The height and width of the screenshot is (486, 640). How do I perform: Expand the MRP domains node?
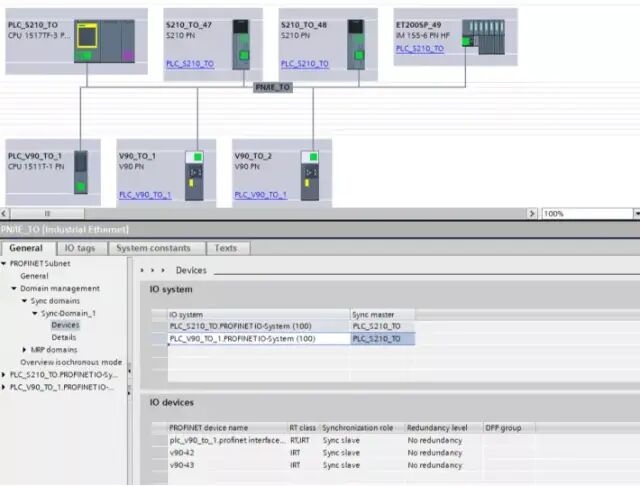click(24, 350)
